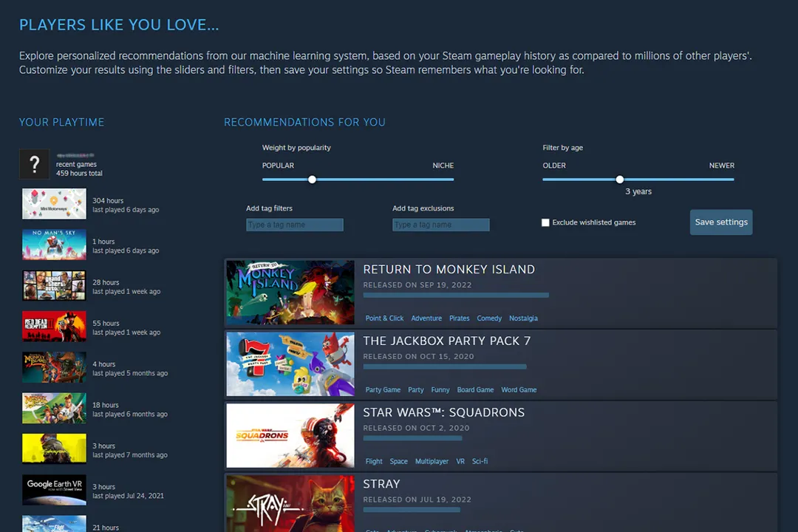Click the OLDER slider end label
Viewport: 798px width, 532px height.
click(554, 166)
